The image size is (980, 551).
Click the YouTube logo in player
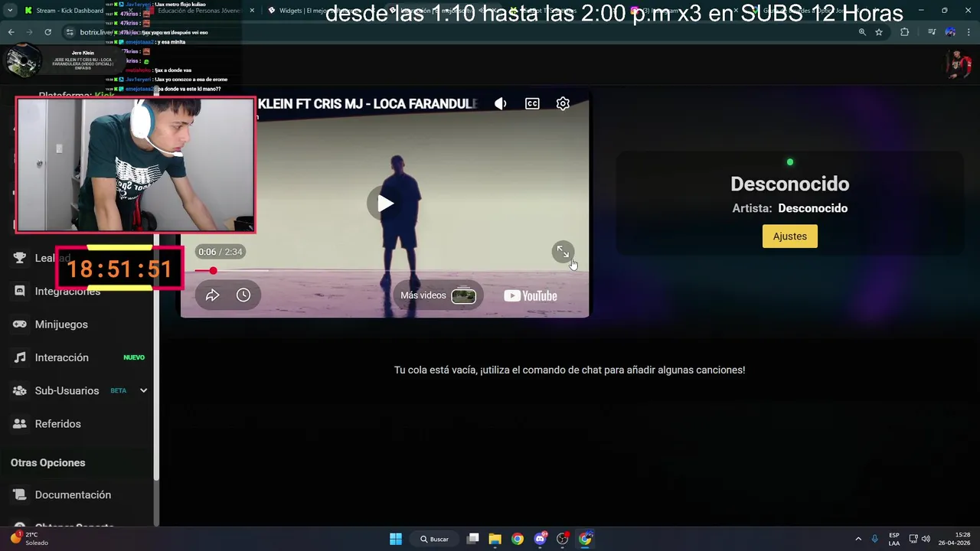point(530,296)
